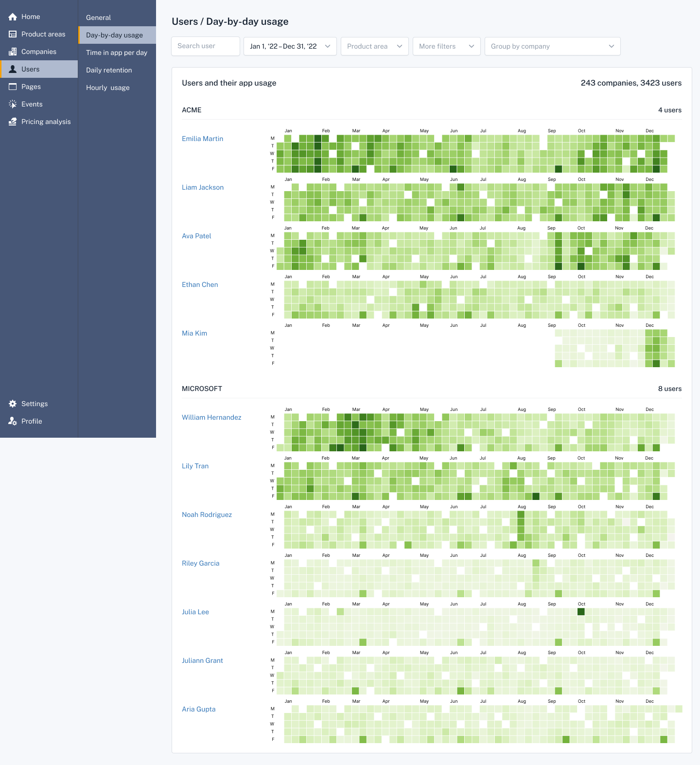Screen dimensions: 700x765
Task: Click the Settings gear icon
Action: tap(13, 404)
